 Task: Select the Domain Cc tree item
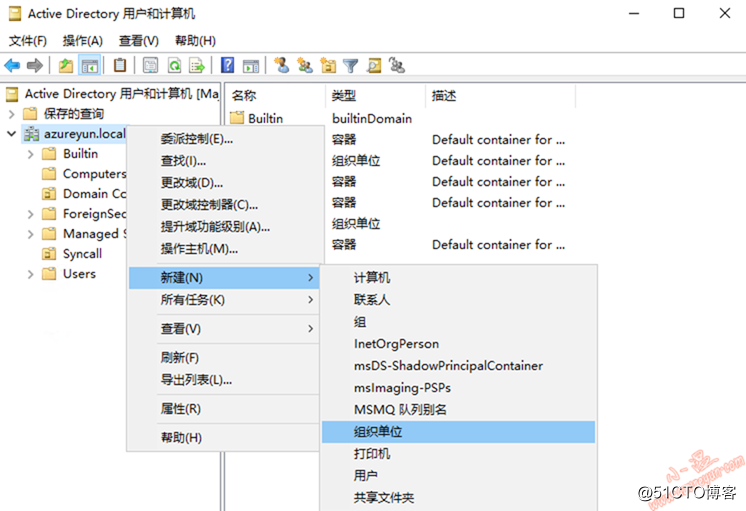point(84,194)
